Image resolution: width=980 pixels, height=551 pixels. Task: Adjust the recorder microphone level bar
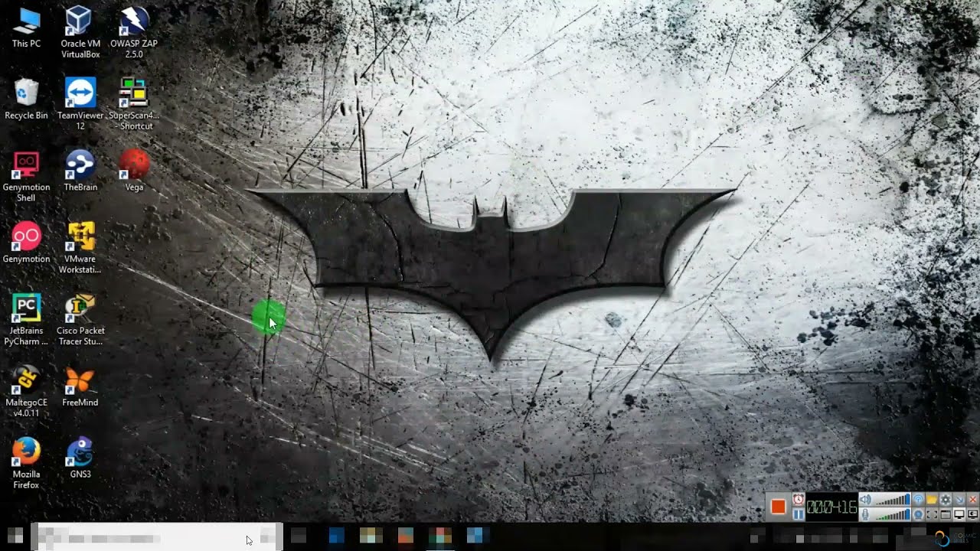tap(892, 514)
